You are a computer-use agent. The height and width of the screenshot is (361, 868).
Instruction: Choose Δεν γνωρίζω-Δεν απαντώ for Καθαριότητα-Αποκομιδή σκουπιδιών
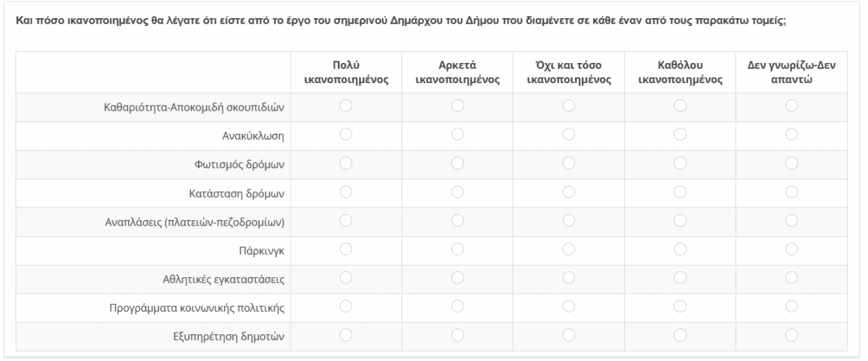(791, 106)
